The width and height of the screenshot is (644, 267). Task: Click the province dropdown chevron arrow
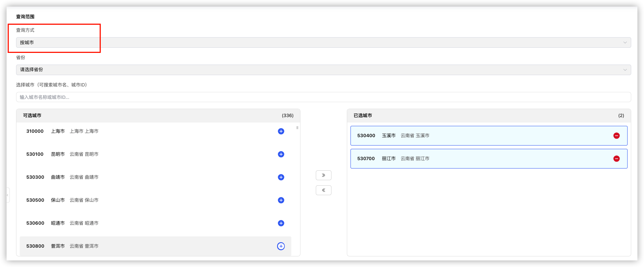click(x=625, y=70)
